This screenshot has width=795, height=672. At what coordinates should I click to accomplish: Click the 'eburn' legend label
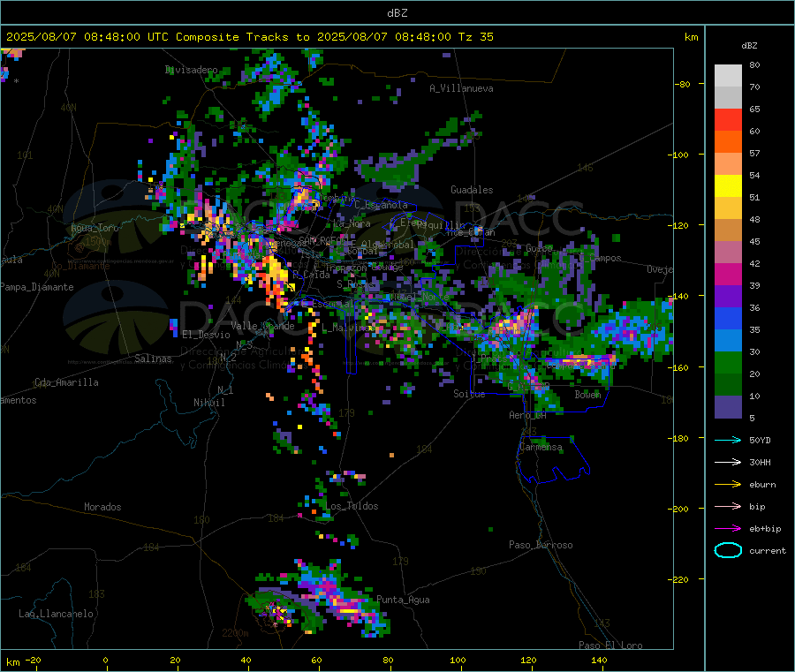[x=762, y=485]
